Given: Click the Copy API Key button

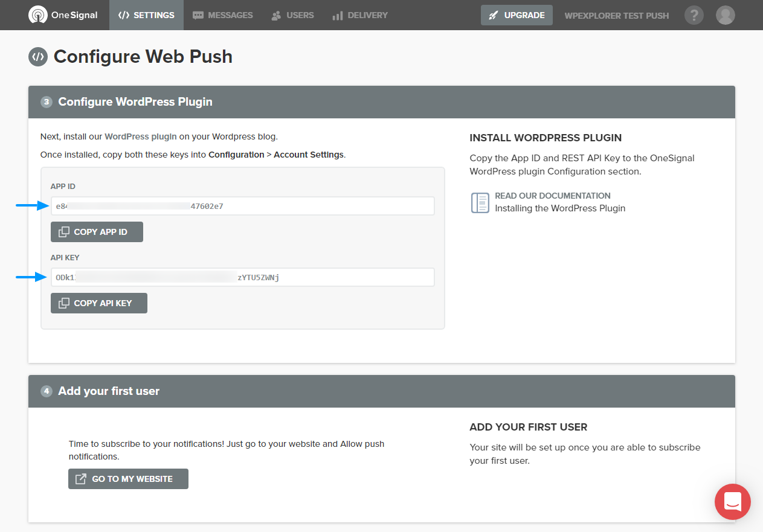Looking at the screenshot, I should tap(99, 303).
